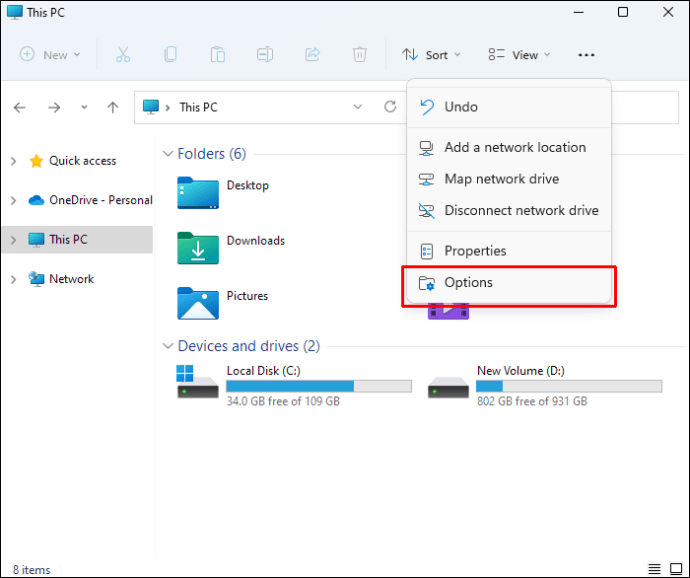The image size is (690, 578).
Task: Click the New button in toolbar
Action: (45, 55)
